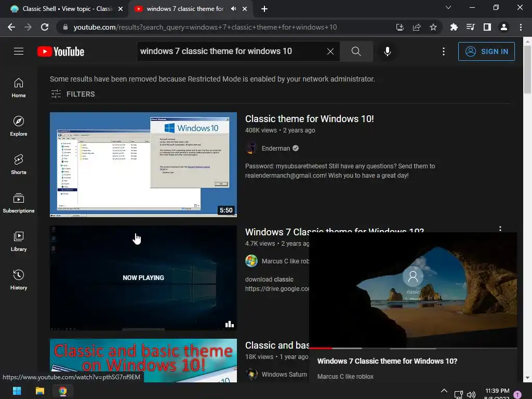Open the volume tray icon

click(x=471, y=395)
